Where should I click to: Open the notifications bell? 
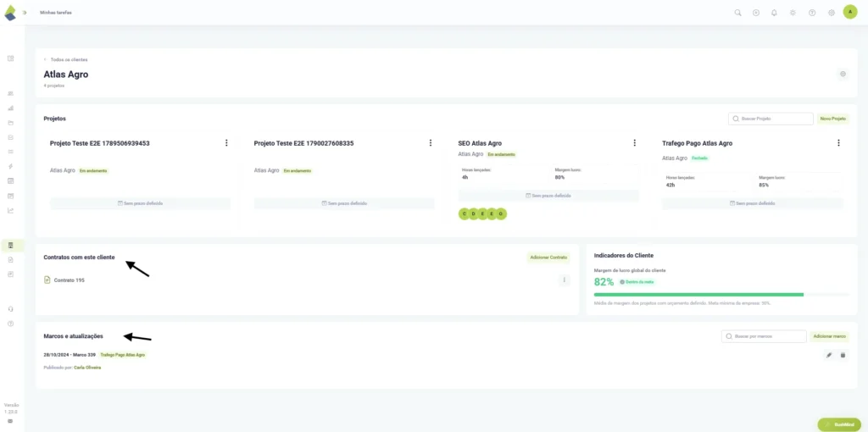(774, 13)
